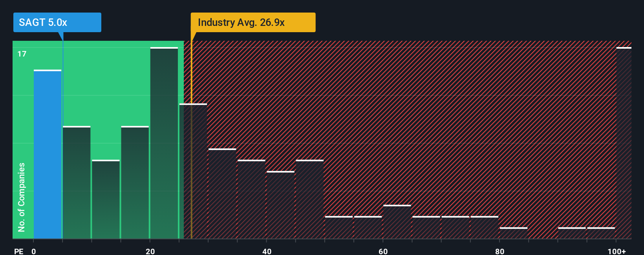Click the No. of Companies axis title
The image size is (644, 255).
[x=22, y=197]
